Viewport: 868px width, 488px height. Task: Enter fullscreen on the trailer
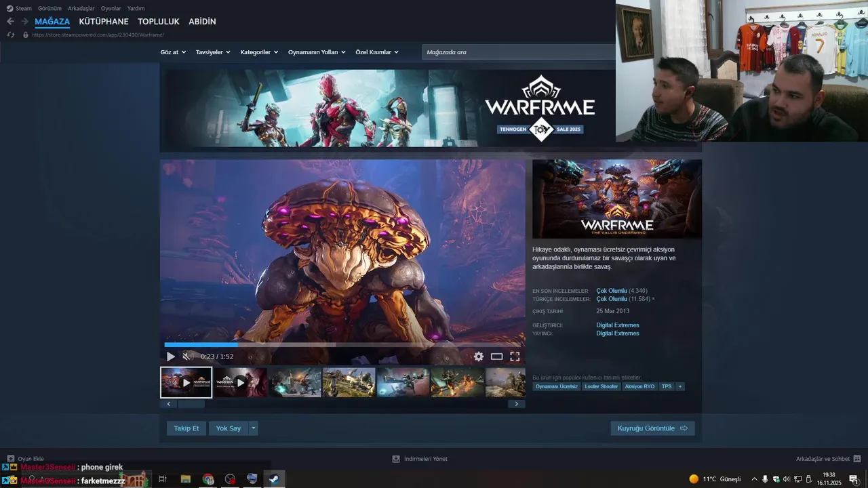[x=515, y=357]
